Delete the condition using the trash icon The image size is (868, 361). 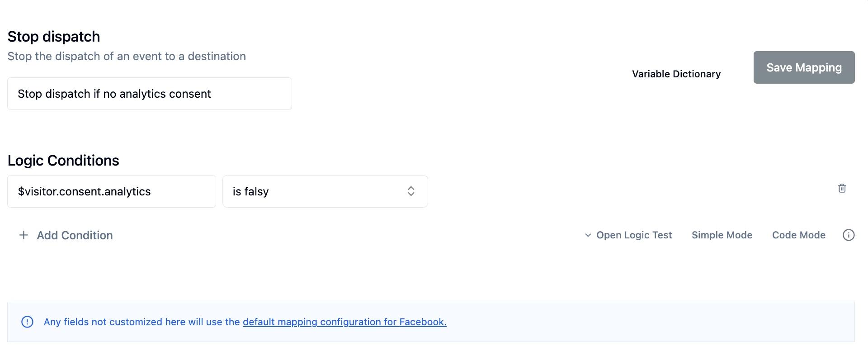(x=842, y=188)
